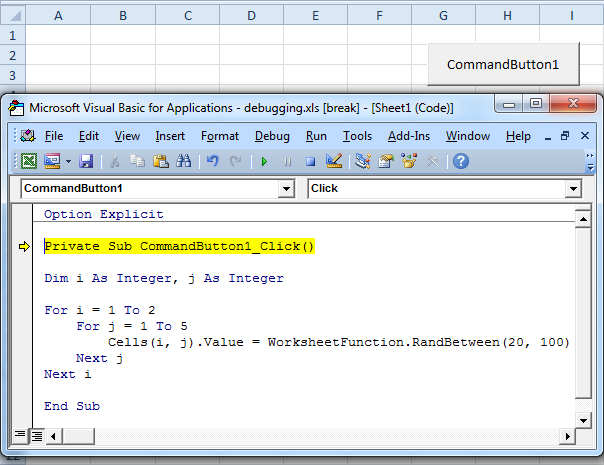Click the View Microsoft Excel toolbar icon
604x465 pixels.
pos(29,161)
